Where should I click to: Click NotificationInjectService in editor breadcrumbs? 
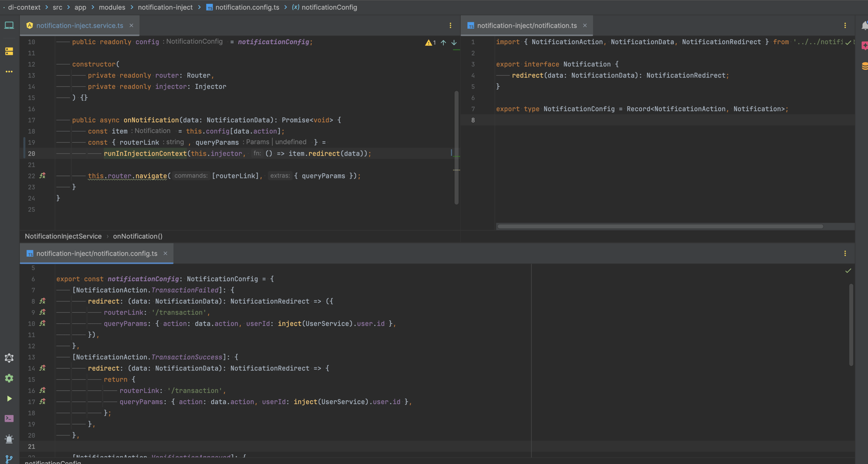click(63, 236)
